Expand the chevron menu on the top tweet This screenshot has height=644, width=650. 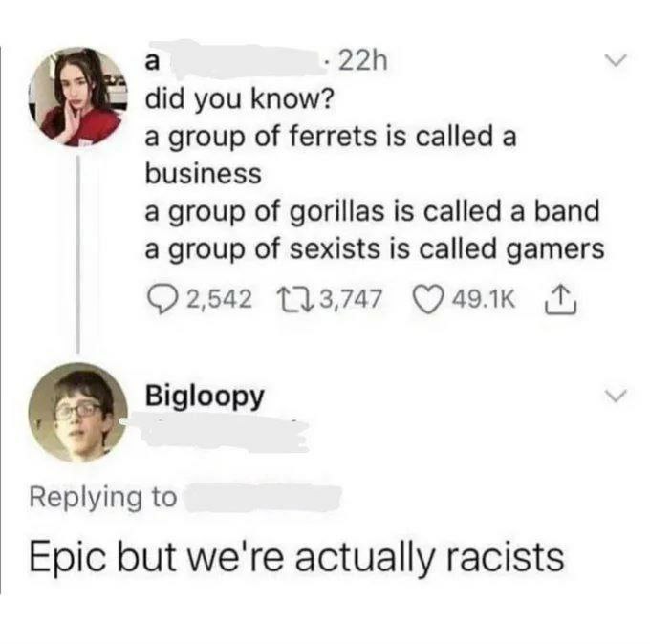(x=616, y=61)
